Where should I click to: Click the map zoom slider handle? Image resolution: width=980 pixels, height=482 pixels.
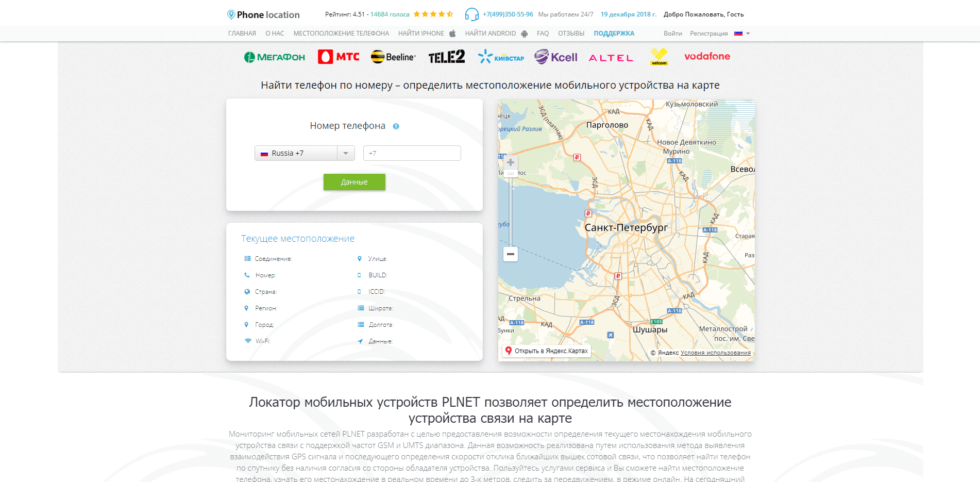click(x=511, y=174)
